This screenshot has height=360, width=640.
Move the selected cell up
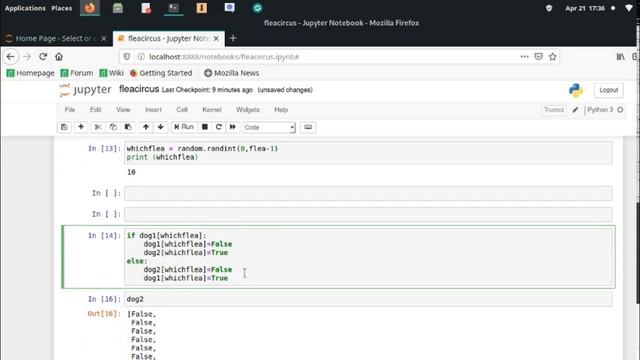(146, 127)
